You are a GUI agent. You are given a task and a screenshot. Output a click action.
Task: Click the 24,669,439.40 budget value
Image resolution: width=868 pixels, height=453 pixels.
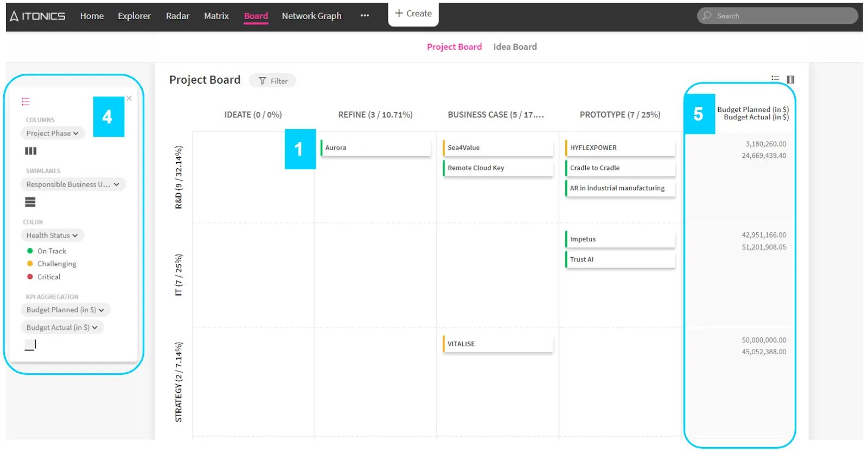point(764,156)
